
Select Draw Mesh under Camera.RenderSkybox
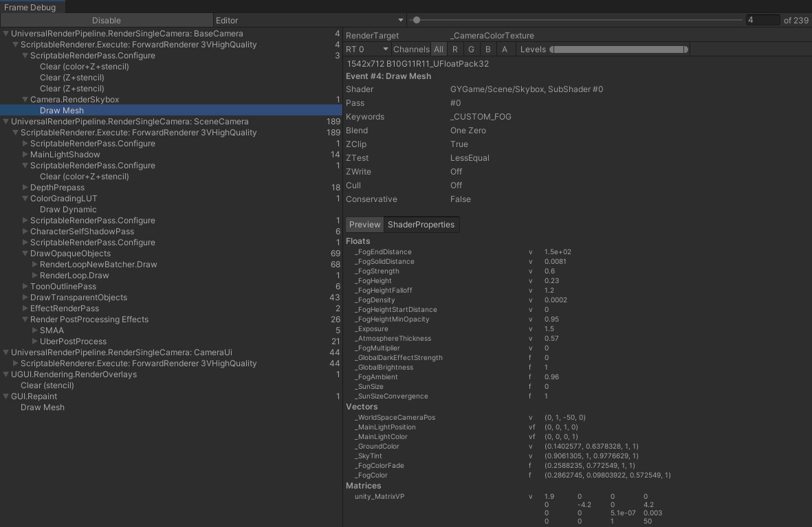click(171, 110)
